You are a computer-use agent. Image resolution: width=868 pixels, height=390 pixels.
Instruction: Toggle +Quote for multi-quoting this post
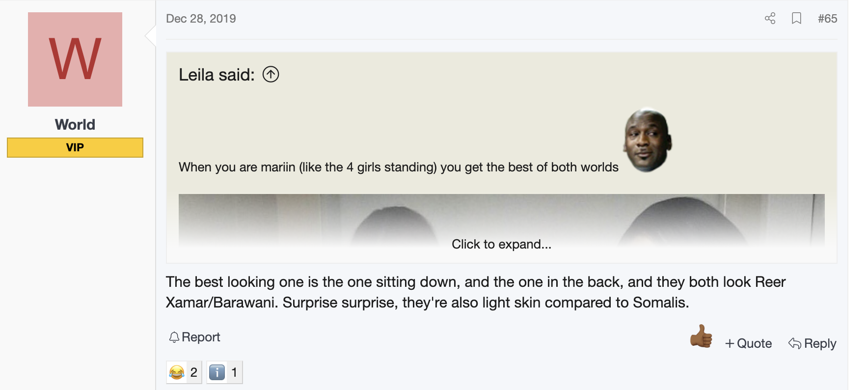[748, 343]
